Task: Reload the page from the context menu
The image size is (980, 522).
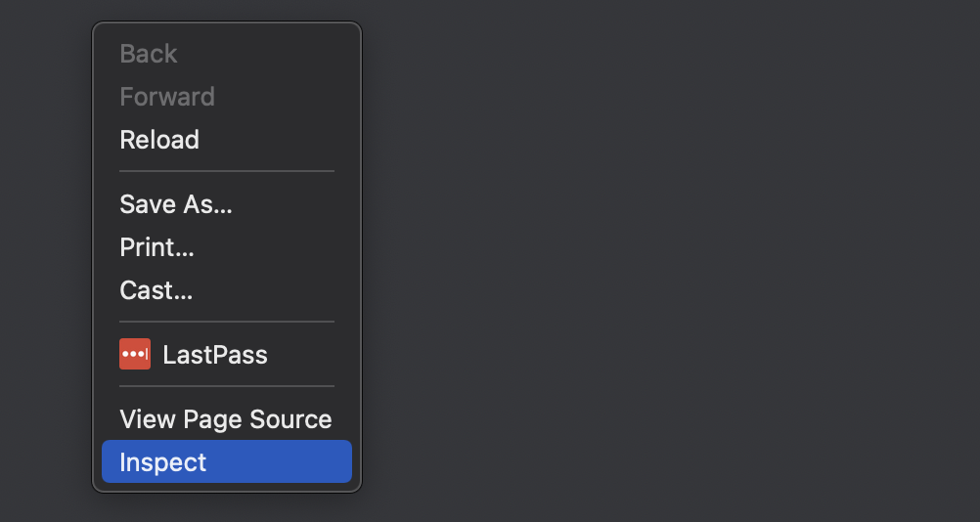Action: click(x=159, y=140)
